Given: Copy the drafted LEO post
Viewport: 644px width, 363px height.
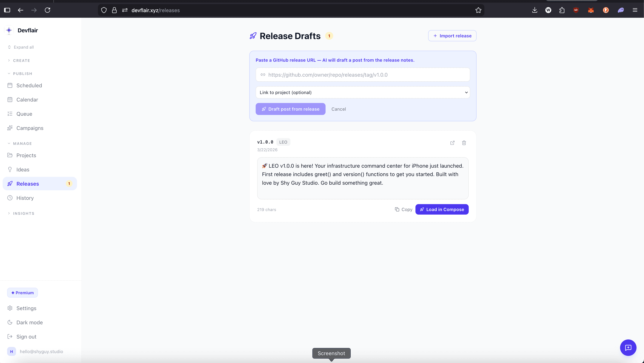Looking at the screenshot, I should click(403, 210).
